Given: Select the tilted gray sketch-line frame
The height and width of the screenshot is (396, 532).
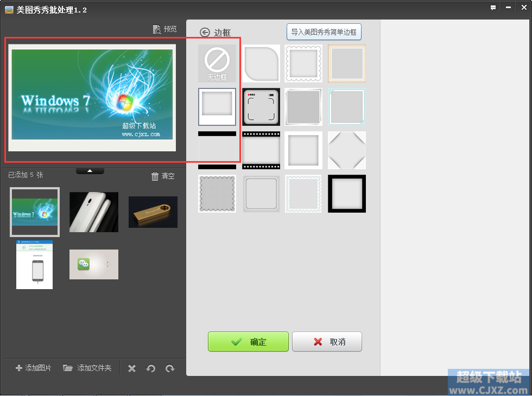Looking at the screenshot, I should [303, 107].
